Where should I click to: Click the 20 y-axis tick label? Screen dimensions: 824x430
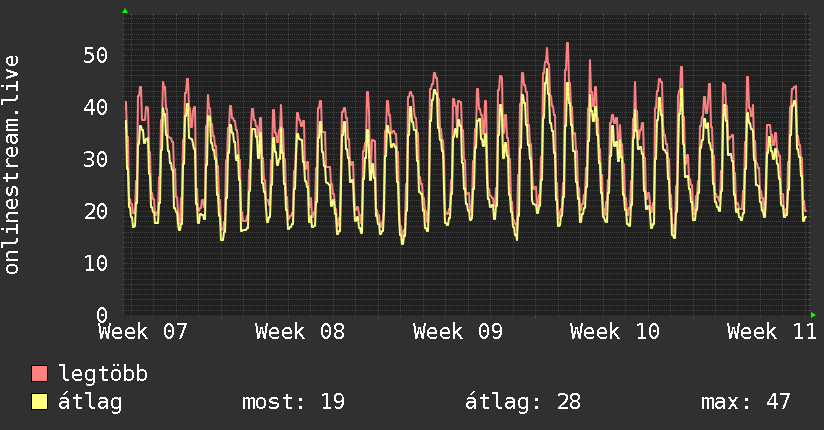(x=96, y=211)
